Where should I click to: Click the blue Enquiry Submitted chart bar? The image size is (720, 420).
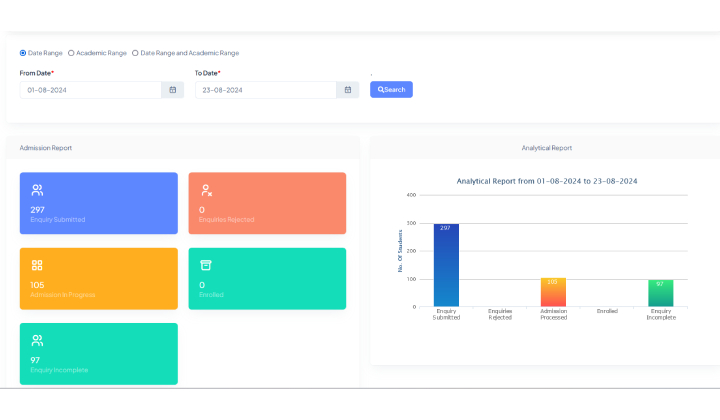(446, 265)
